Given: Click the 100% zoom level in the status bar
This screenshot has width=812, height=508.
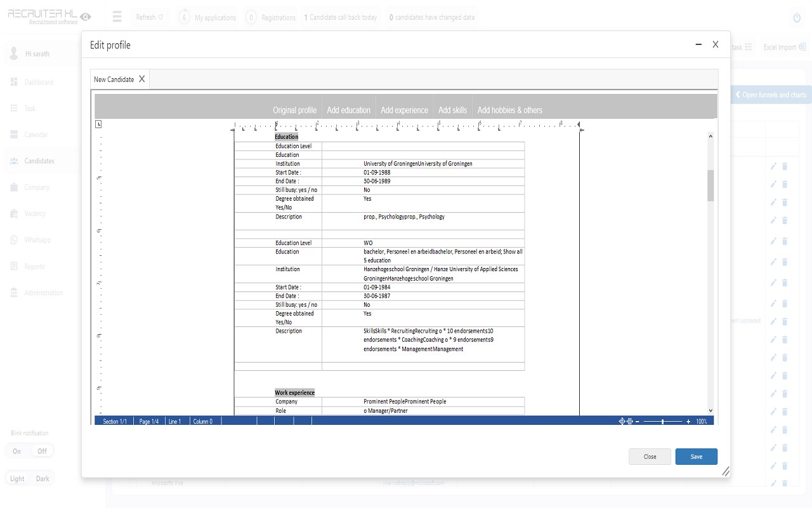Looking at the screenshot, I should click(702, 421).
